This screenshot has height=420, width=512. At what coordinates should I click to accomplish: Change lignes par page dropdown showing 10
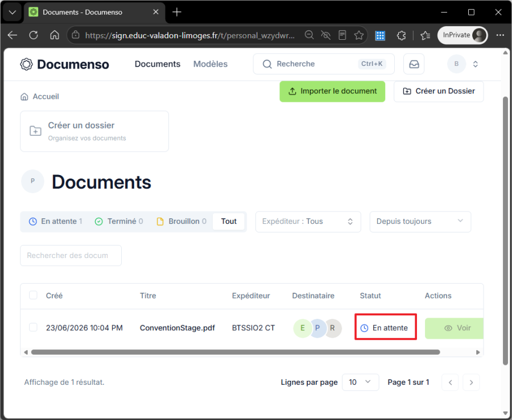[x=360, y=382]
